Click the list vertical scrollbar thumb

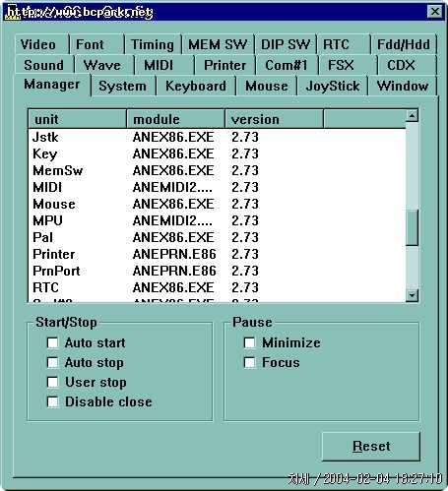(412, 227)
